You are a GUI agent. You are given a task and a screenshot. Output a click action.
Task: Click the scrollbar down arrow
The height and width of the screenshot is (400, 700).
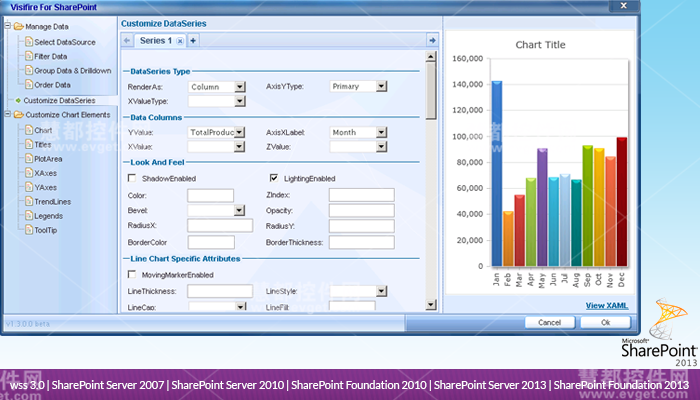[x=430, y=304]
